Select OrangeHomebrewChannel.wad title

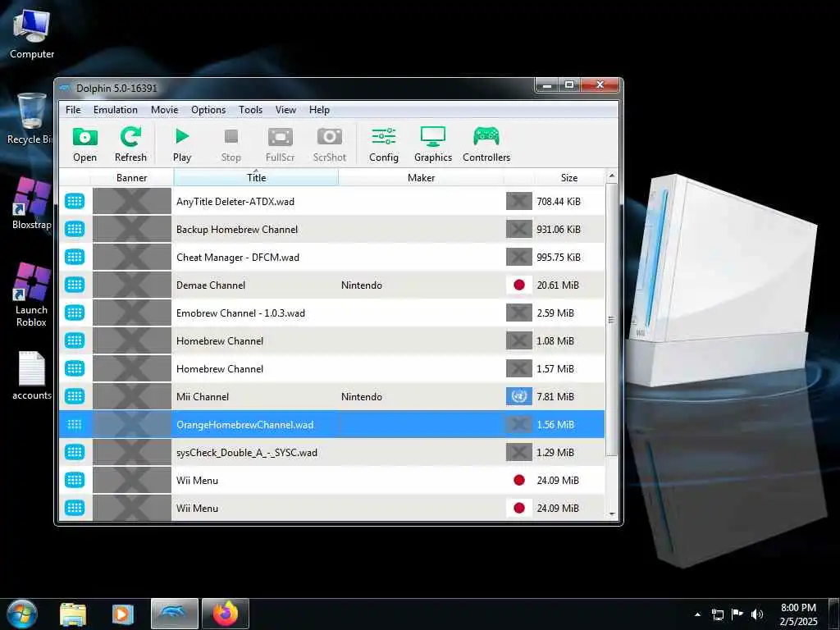pyautogui.click(x=244, y=425)
